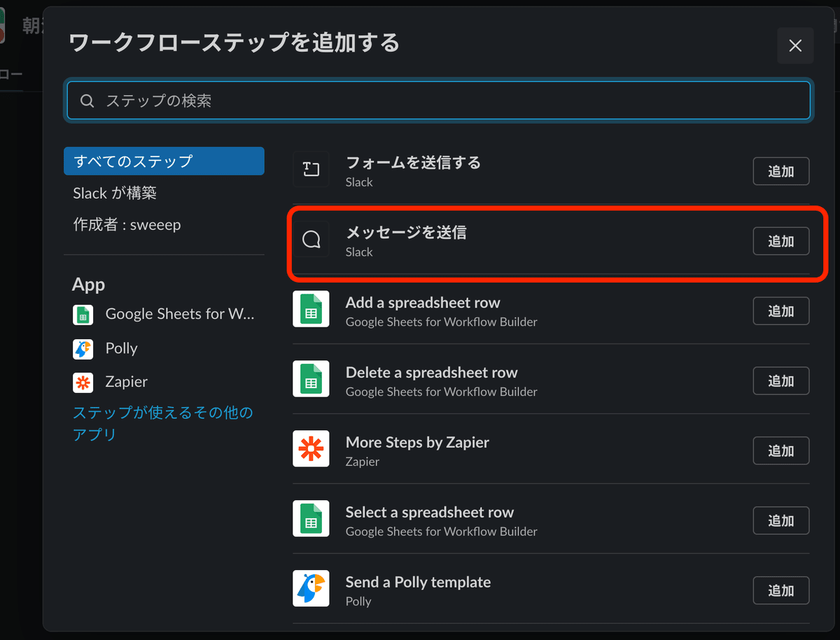Click the Select a spreadsheet row title
This screenshot has height=640, width=840.
[x=430, y=512]
